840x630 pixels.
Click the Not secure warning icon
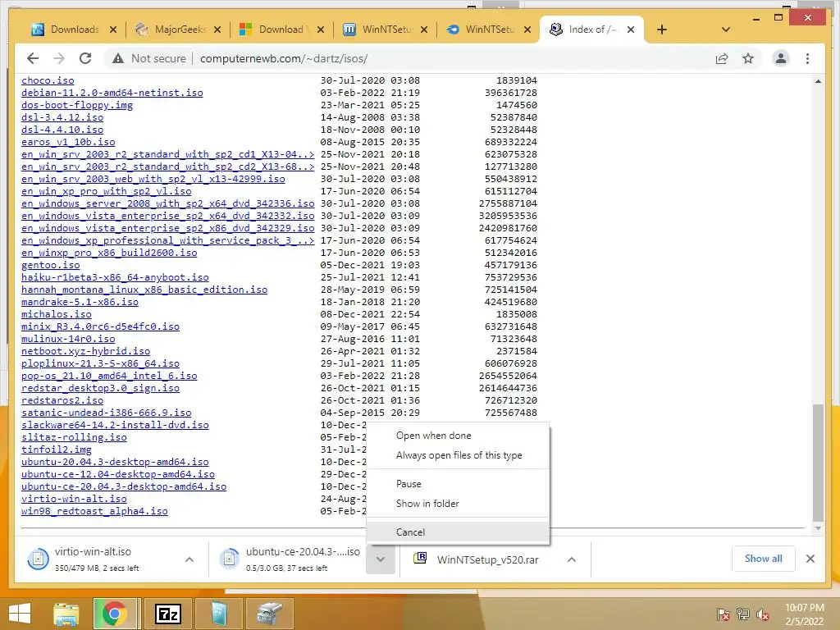point(118,58)
